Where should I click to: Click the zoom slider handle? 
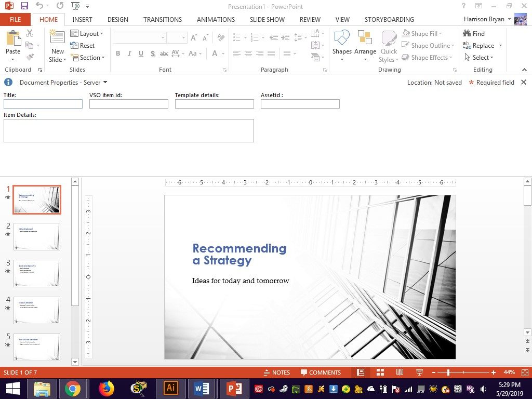coord(448,373)
